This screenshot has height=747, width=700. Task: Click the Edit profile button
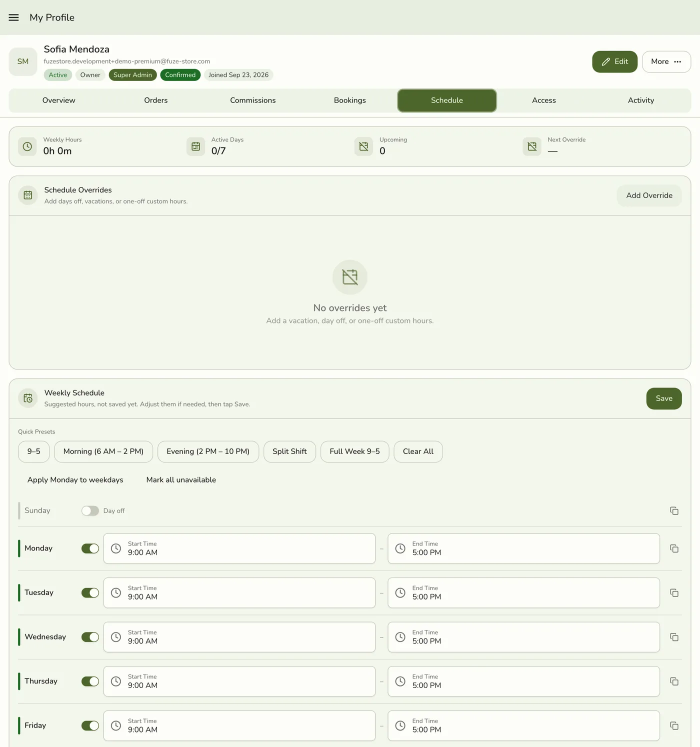[615, 61]
